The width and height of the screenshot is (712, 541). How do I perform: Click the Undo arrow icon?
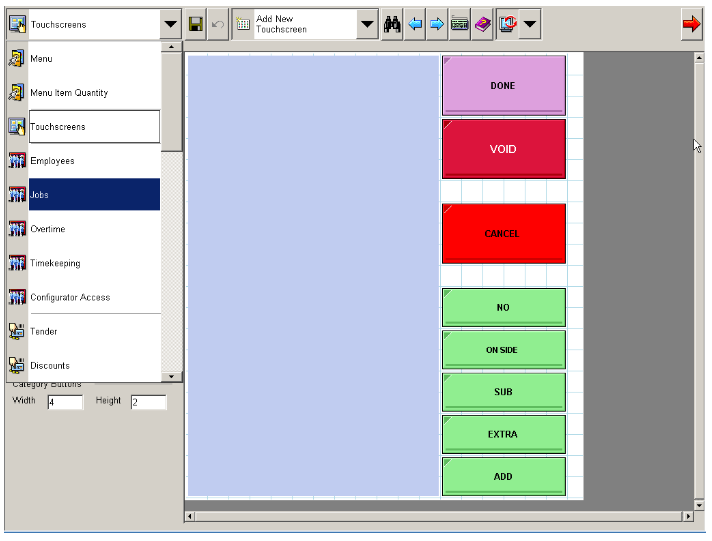point(218,24)
